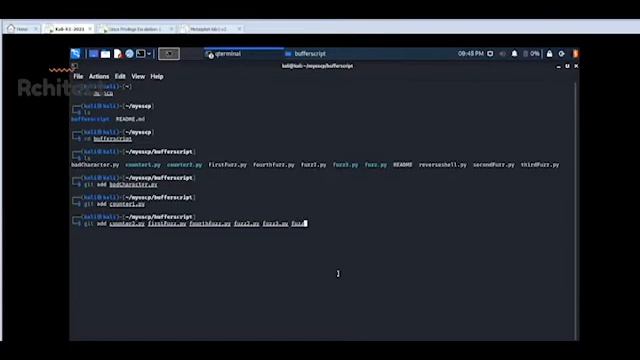This screenshot has height=360, width=640.
Task: Click the terminal vertical scrollbar
Action: [576, 210]
